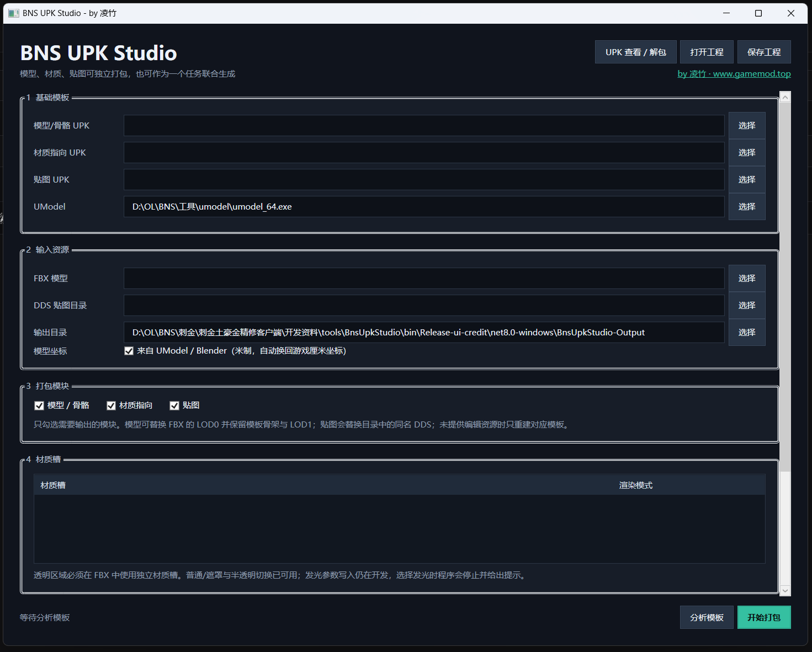Click the 等待分析模板 status text
812x652 pixels.
45,617
